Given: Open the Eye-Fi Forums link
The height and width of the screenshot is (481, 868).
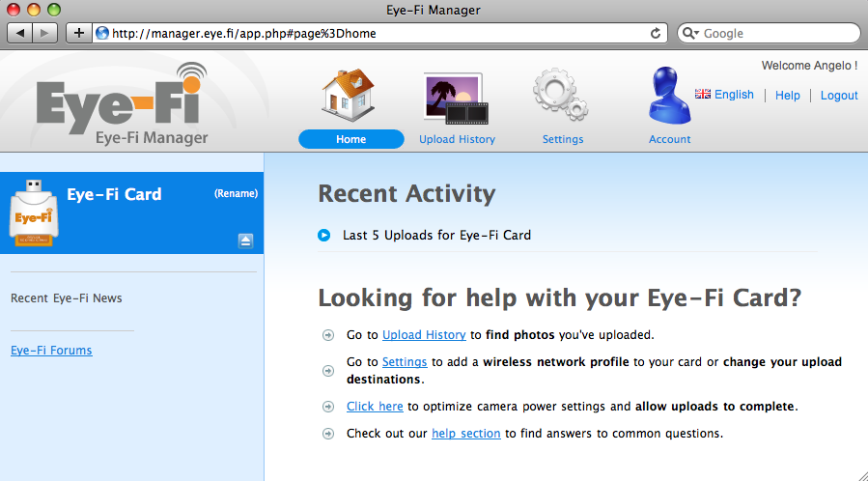Looking at the screenshot, I should pos(51,351).
